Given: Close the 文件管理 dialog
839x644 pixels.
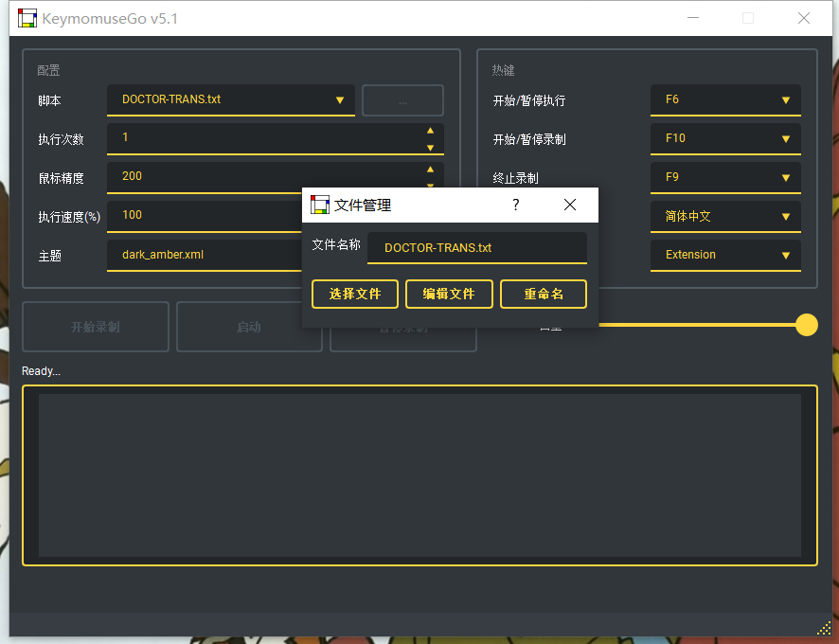Looking at the screenshot, I should [570, 205].
